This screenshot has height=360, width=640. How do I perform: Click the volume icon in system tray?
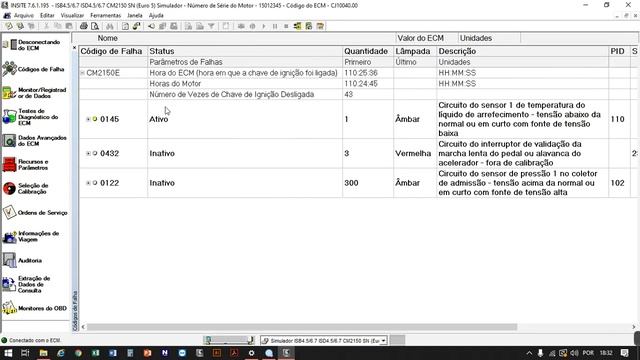click(574, 353)
